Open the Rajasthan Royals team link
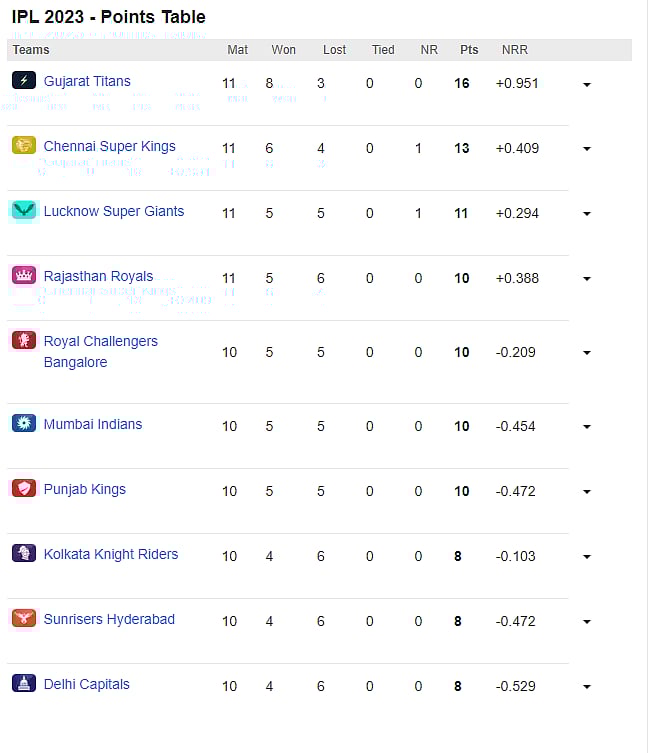Image resolution: width=649 pixels, height=753 pixels. [x=98, y=276]
